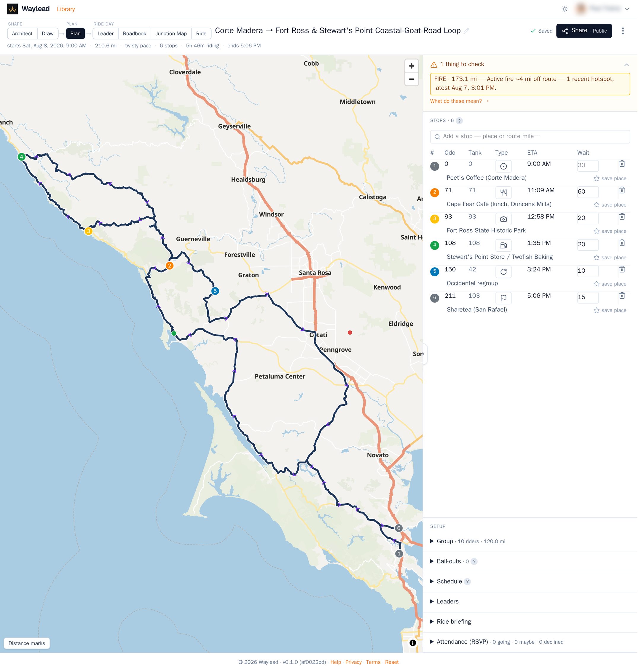Delete the Fort Ross State Historic Park stop
The image size is (644, 671).
pyautogui.click(x=622, y=217)
